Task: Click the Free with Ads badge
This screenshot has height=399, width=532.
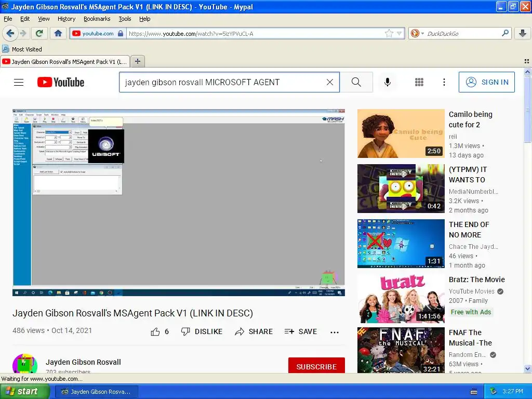Action: [471, 312]
